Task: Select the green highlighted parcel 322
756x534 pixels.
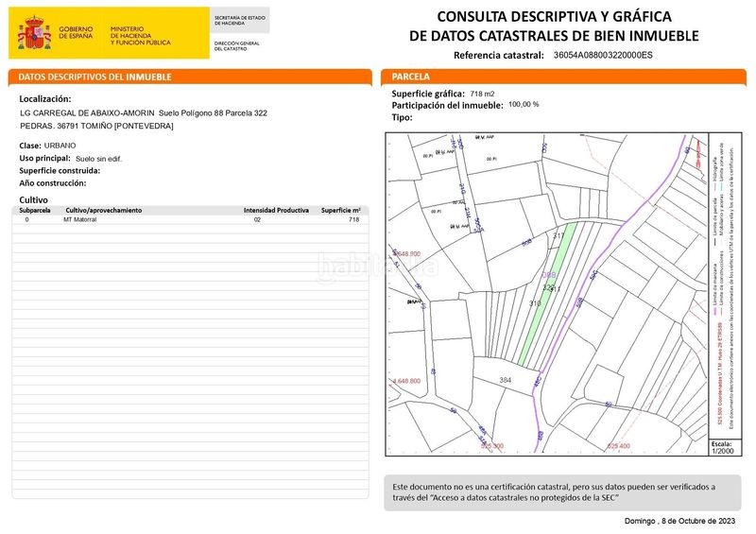Action: point(548,293)
